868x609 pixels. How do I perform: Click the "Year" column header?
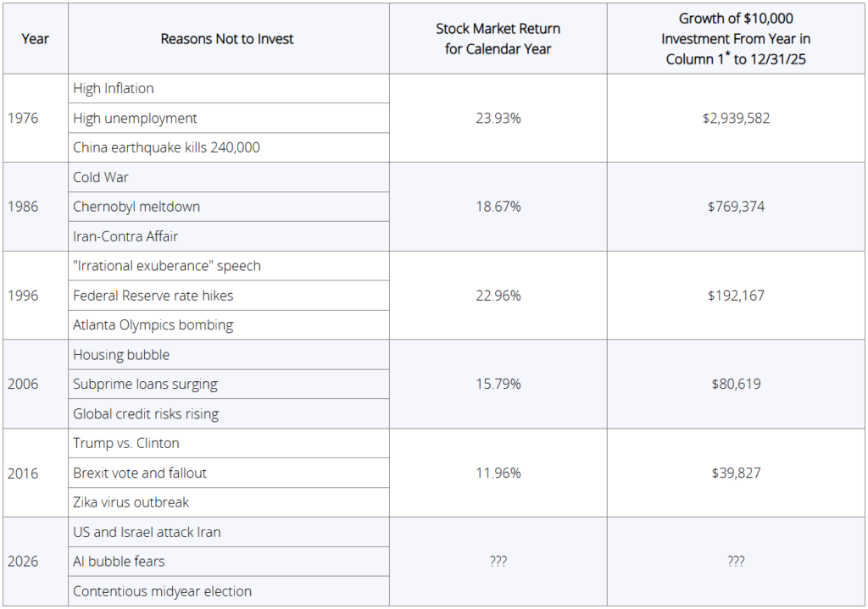(x=35, y=39)
